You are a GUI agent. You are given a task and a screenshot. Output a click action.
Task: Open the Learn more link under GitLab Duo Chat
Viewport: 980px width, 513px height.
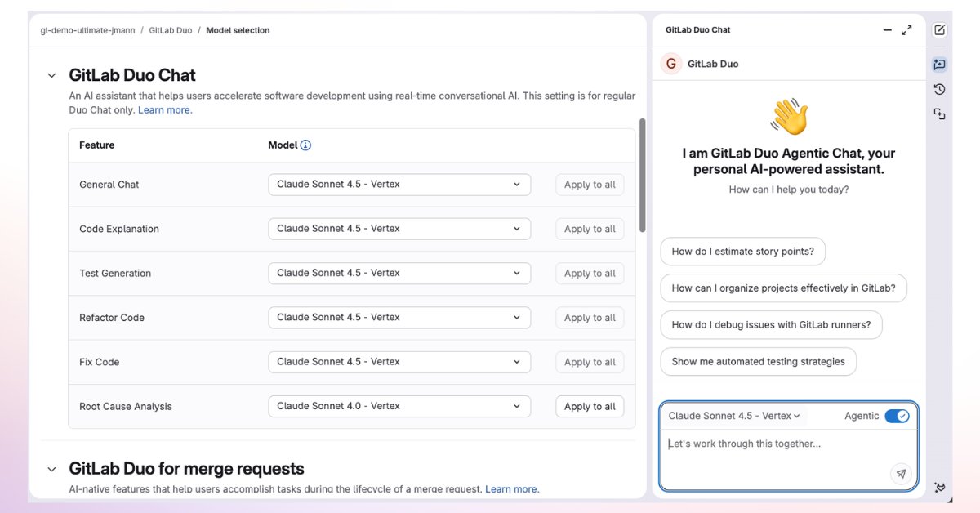(165, 109)
